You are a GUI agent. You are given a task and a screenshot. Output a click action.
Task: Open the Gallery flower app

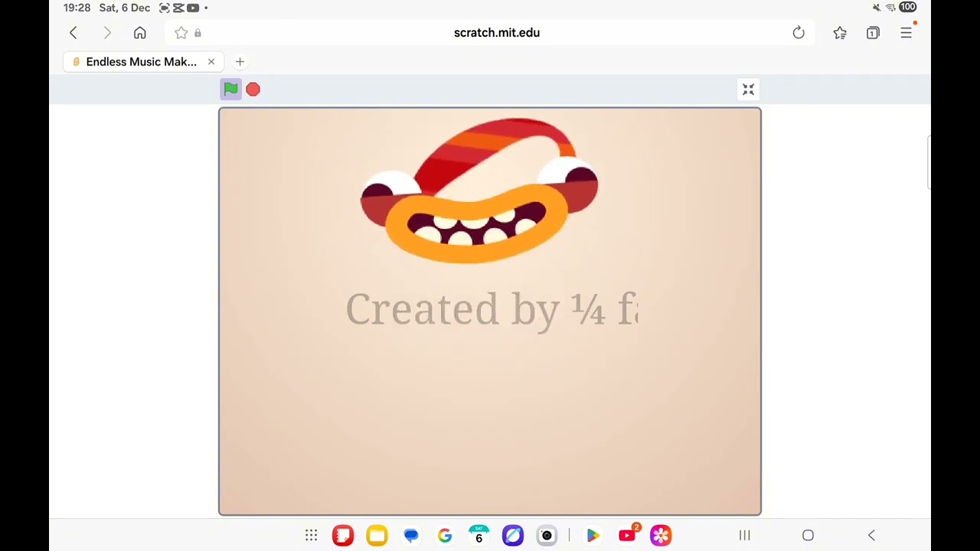click(661, 536)
